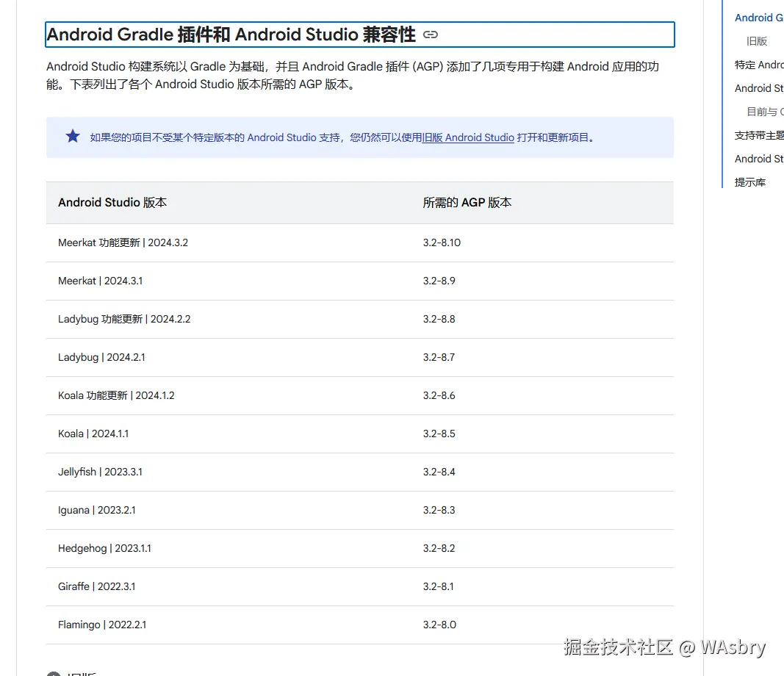Viewport: 784px width, 676px height.
Task: Click '所需的 AGP 版本' column header
Action: pos(467,203)
